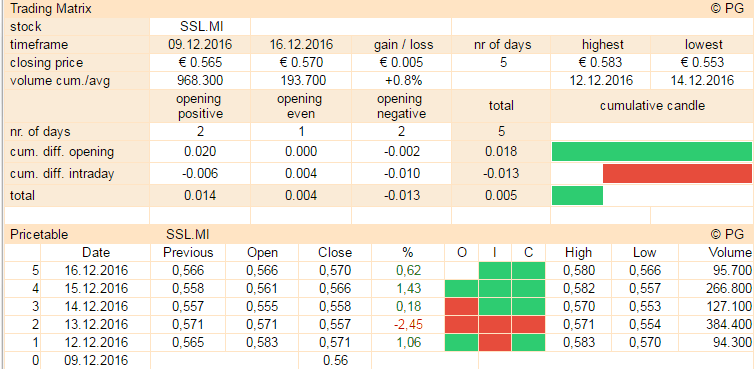Click the short green total candle bar
This screenshot has height=369, width=754.
click(577, 195)
